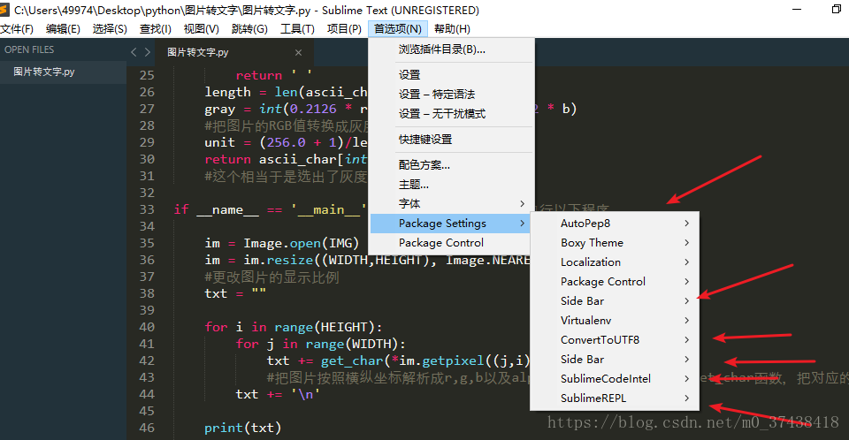
Task: Switch to the 图片转文字.py editor tab
Action: (233, 52)
